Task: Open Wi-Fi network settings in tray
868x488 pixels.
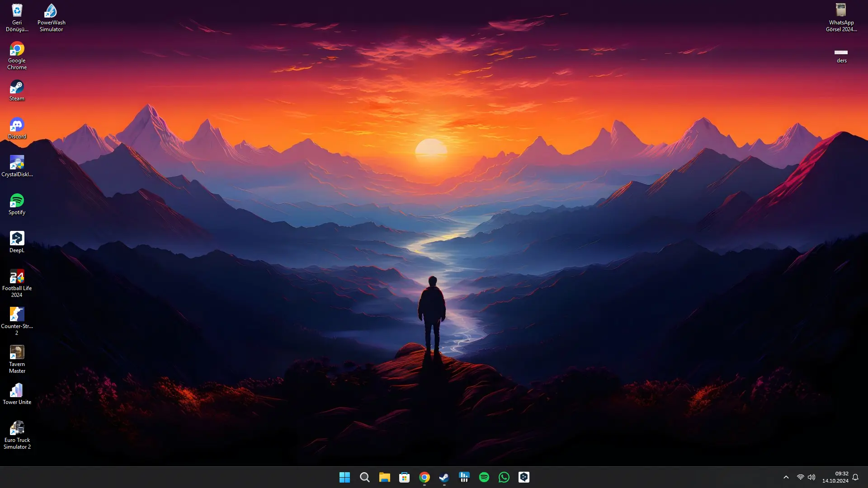Action: click(x=800, y=477)
